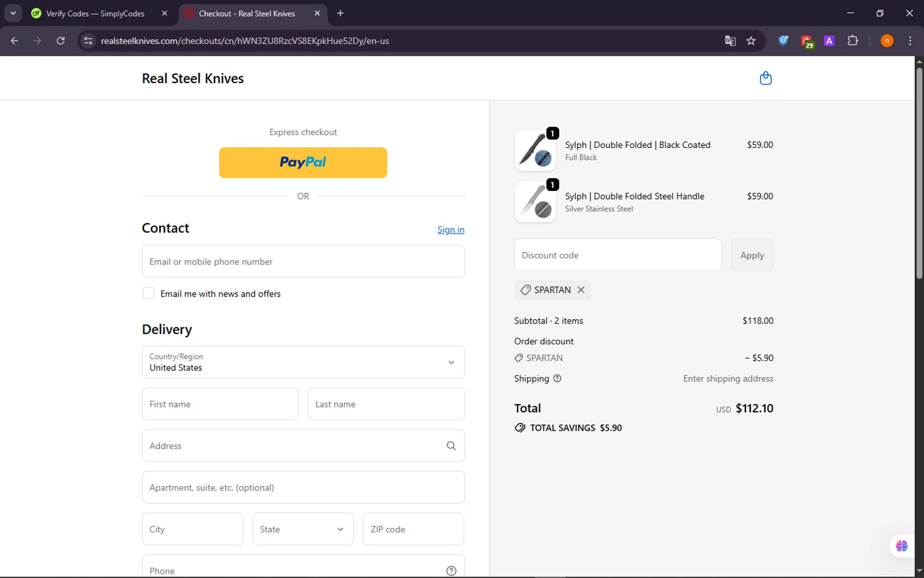
Task: Open the shopping bag cart icon
Action: [x=766, y=78]
